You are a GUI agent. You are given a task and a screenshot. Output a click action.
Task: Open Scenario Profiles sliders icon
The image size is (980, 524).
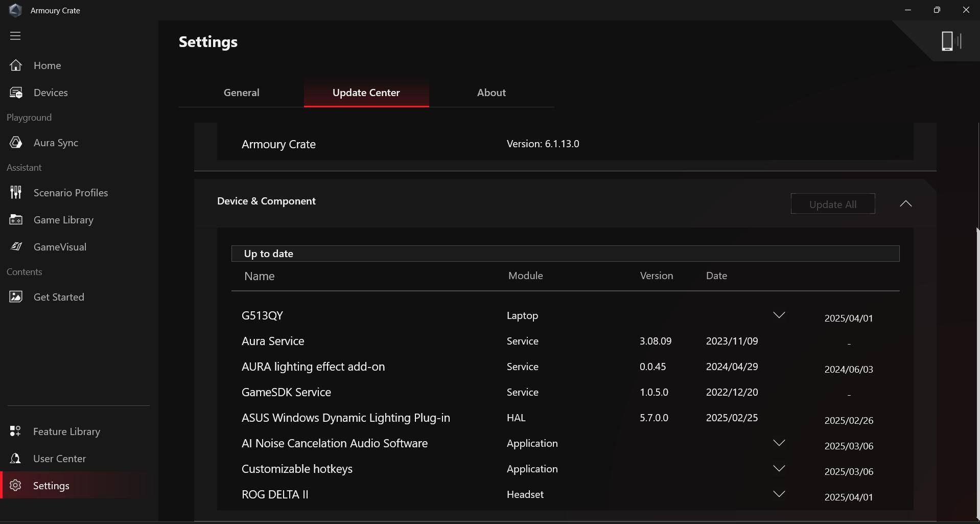click(16, 193)
